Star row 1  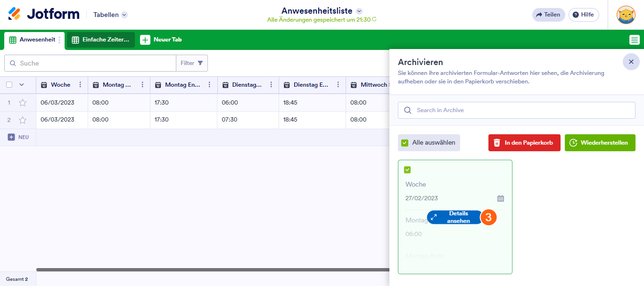pos(23,103)
